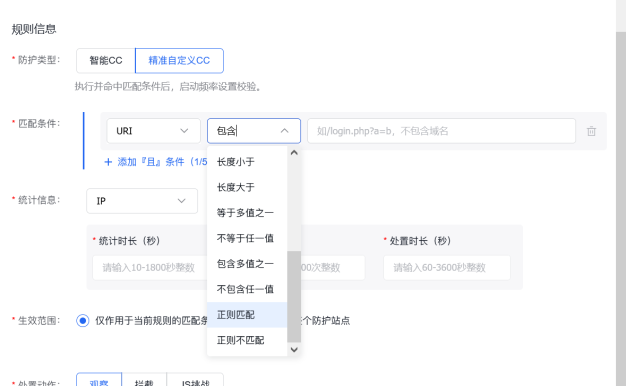Select the JS挑战 action
The width and height of the screenshot is (626, 386).
click(x=195, y=381)
